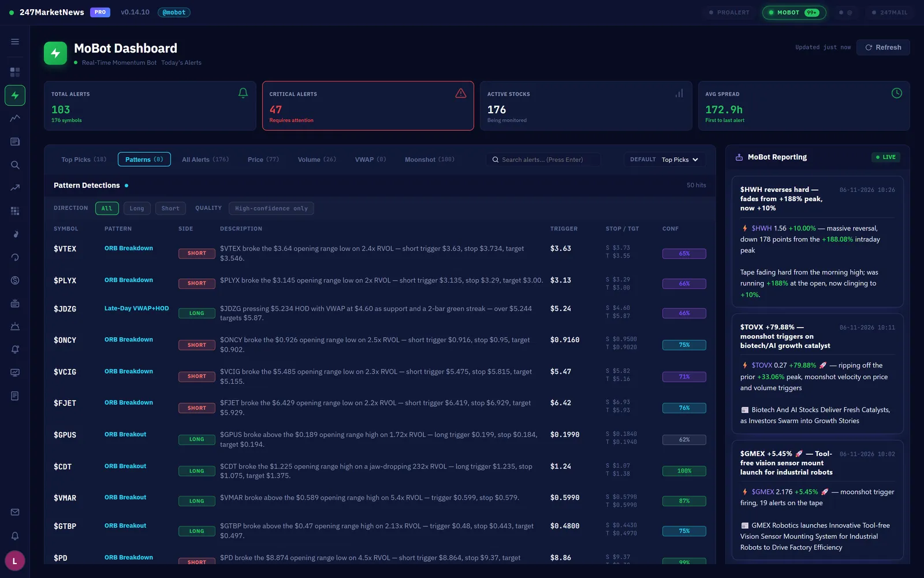Open the TV broadcast sidebar icon

(15, 303)
